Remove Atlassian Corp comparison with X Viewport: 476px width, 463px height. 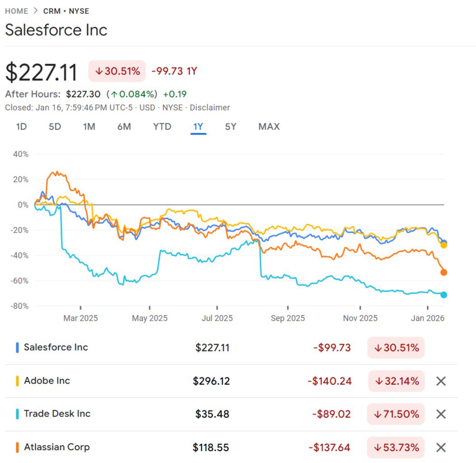441,448
